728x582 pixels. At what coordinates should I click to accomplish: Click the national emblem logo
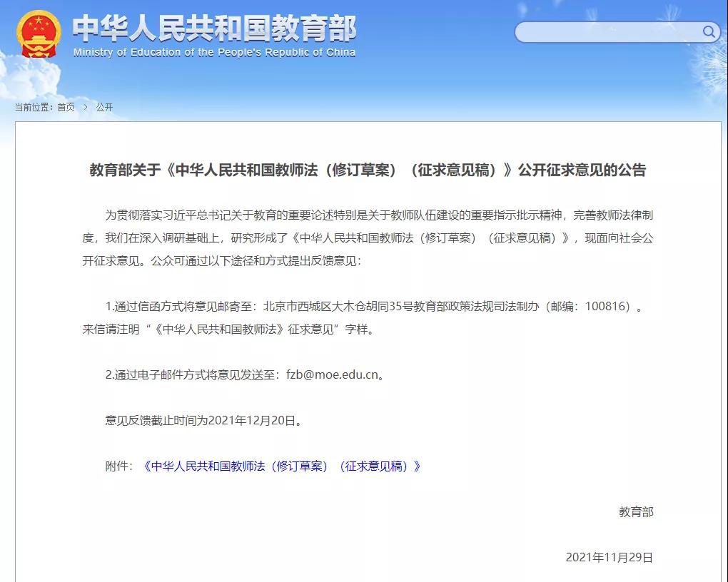39,34
